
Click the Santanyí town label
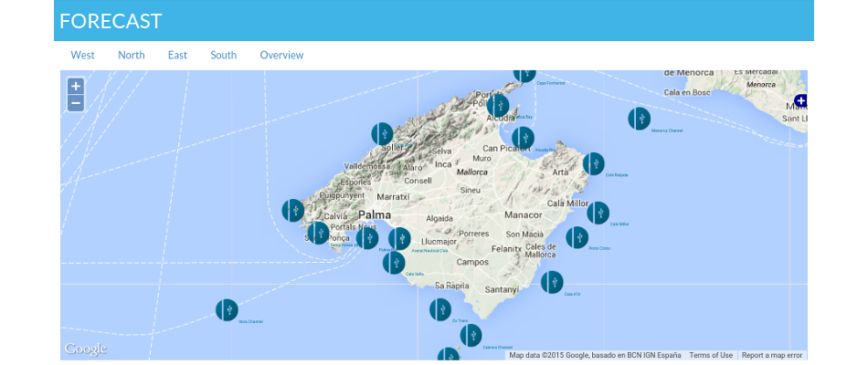tap(502, 289)
